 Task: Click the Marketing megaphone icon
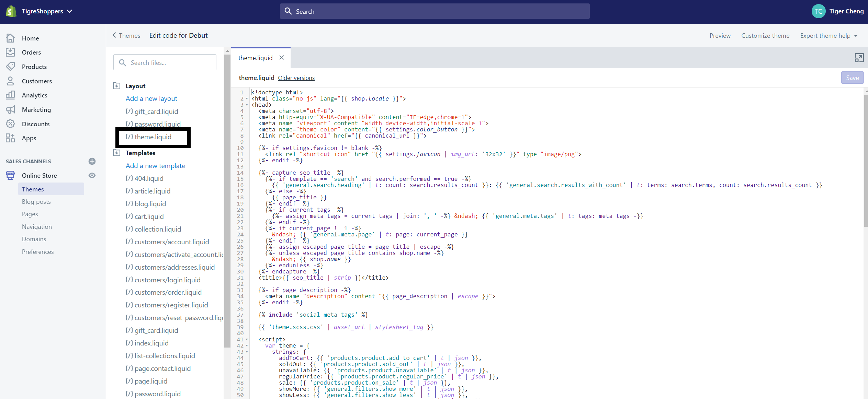[x=10, y=109]
